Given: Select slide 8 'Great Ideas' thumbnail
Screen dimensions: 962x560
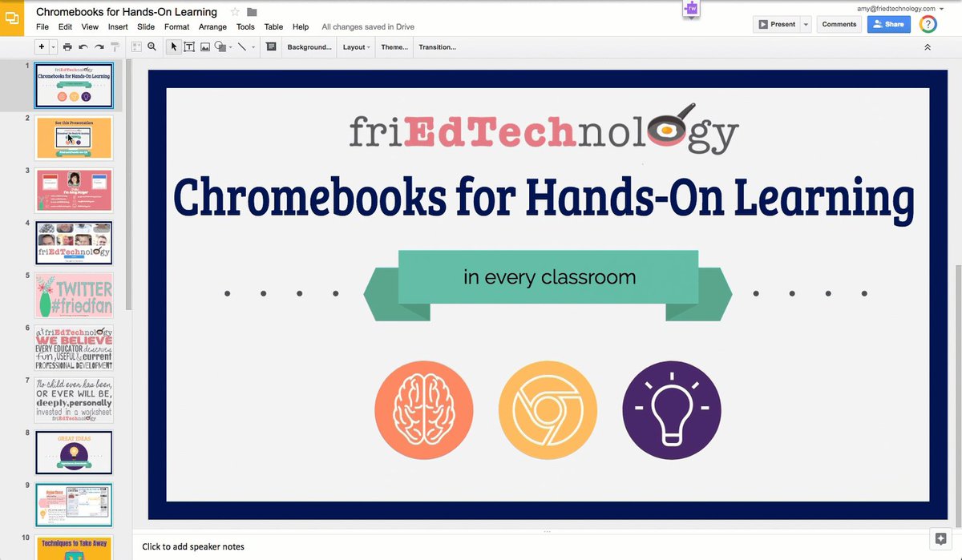Looking at the screenshot, I should point(74,453).
